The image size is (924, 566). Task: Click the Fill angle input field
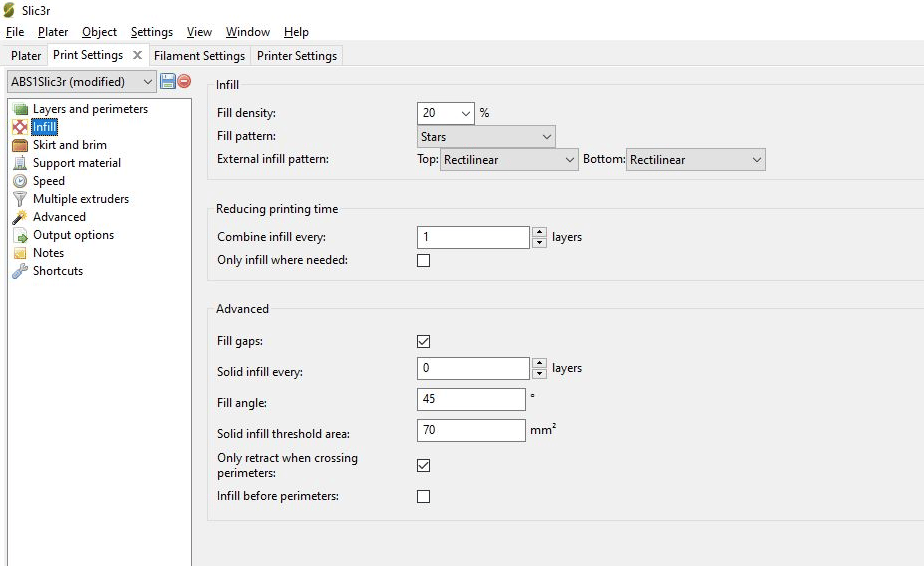470,399
